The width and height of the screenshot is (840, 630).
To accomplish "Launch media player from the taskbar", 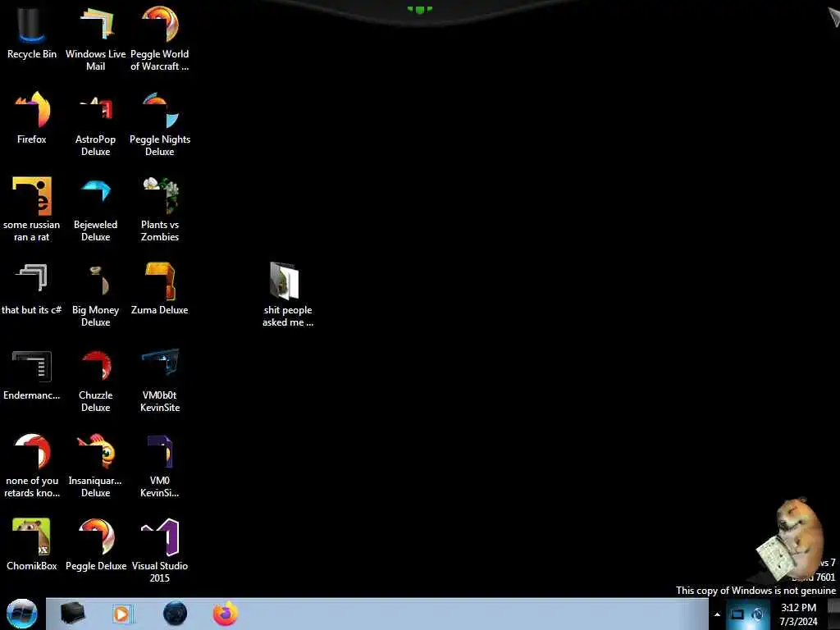I will [122, 614].
